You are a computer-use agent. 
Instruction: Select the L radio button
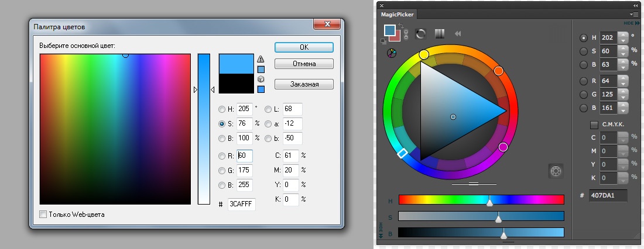pyautogui.click(x=268, y=109)
